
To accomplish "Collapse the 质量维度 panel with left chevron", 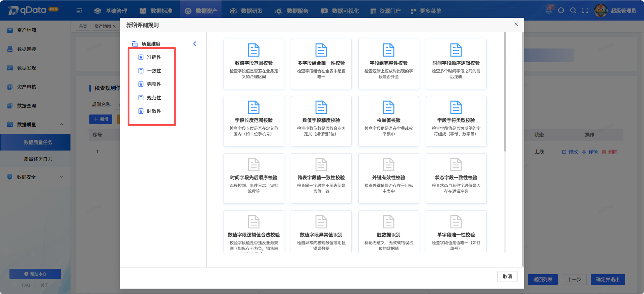I will [195, 44].
